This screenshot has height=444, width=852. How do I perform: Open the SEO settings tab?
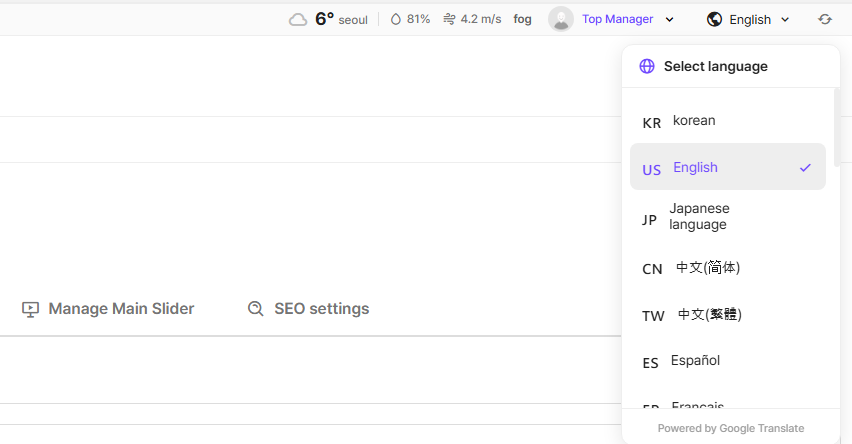pos(321,309)
